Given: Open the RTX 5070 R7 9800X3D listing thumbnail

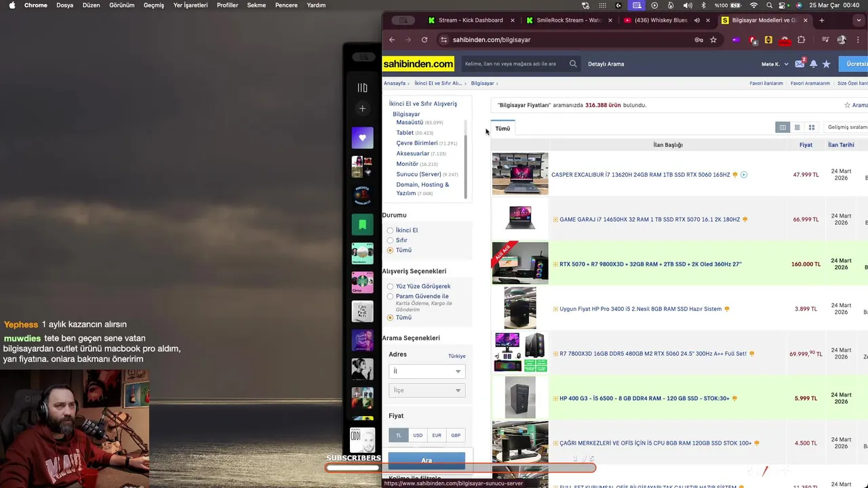Looking at the screenshot, I should click(x=520, y=263).
